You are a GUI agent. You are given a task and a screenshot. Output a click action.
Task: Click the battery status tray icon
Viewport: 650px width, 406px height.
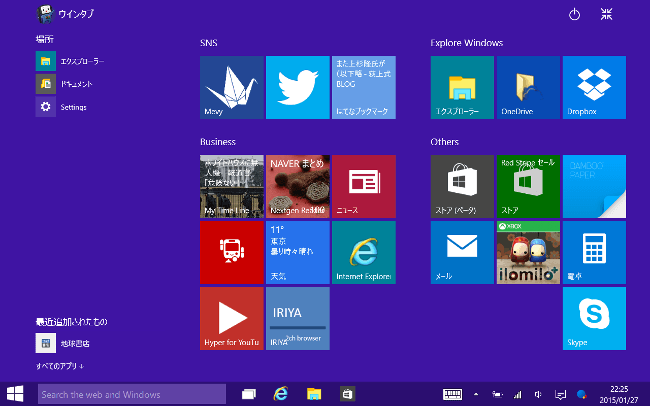pyautogui.click(x=497, y=394)
